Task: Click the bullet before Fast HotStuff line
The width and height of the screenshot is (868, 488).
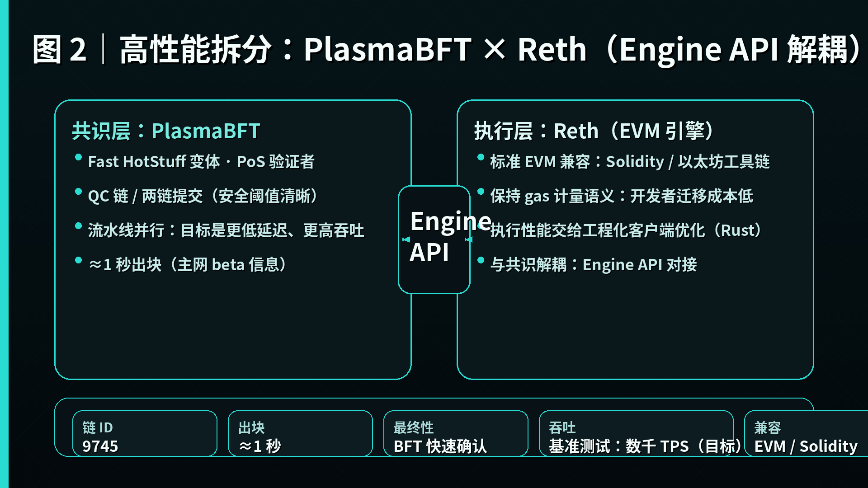Action: tap(78, 157)
